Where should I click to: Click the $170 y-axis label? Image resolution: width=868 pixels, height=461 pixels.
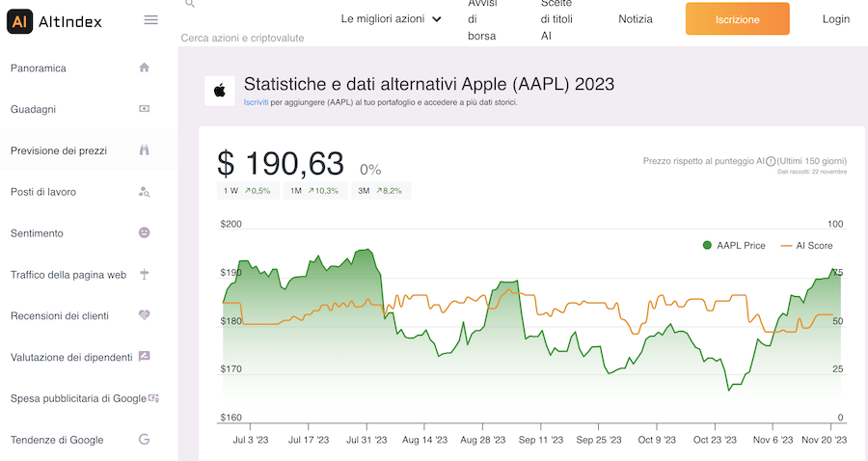[231, 368]
